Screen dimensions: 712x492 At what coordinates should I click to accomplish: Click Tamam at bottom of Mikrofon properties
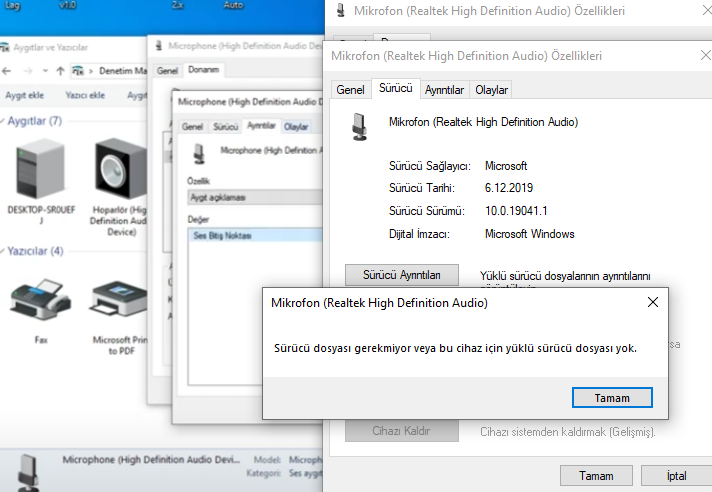click(x=596, y=476)
